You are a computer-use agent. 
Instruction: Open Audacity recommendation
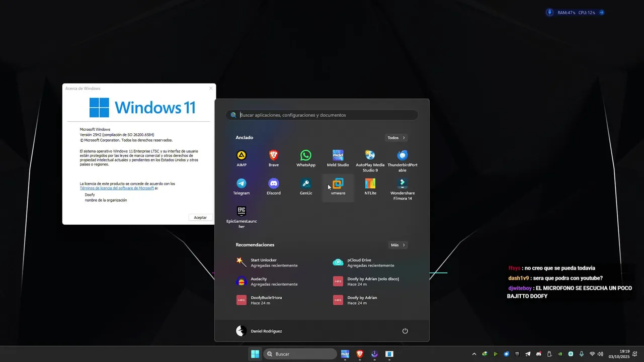click(274, 281)
